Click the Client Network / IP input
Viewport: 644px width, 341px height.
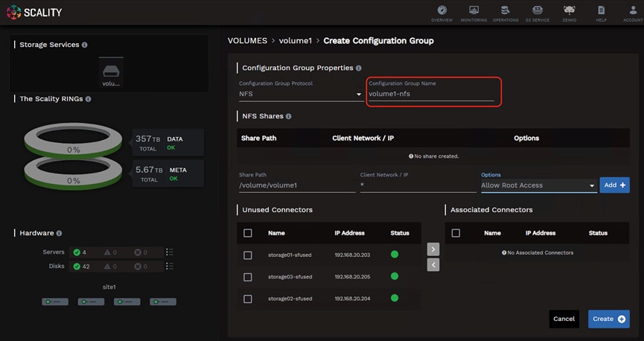(x=418, y=185)
